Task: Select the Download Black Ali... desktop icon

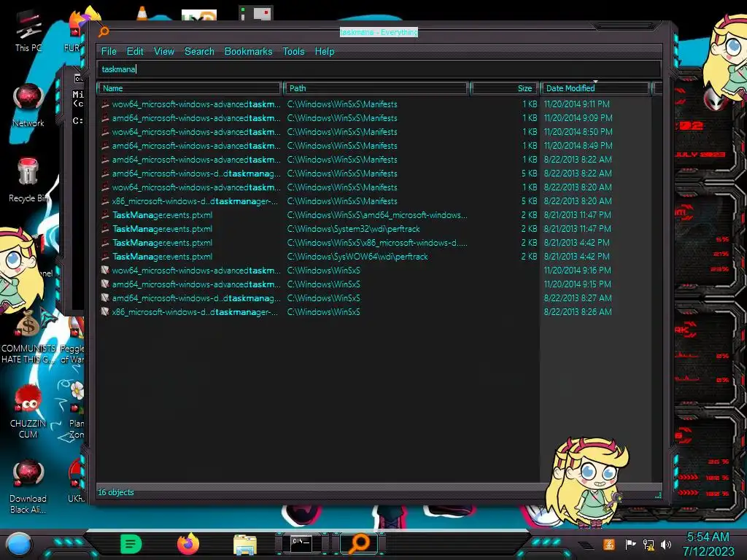Action: pyautogui.click(x=28, y=486)
